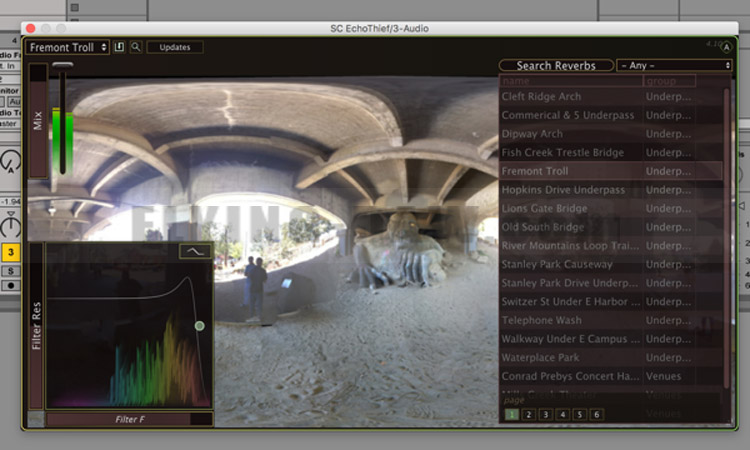The height and width of the screenshot is (450, 750).
Task: Sort list by name column header
Action: 571,81
